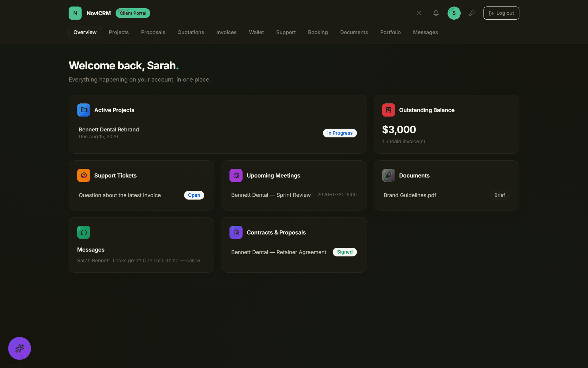588x368 pixels.
Task: Open the 'Question about the latest invoice' ticket
Action: (120, 195)
